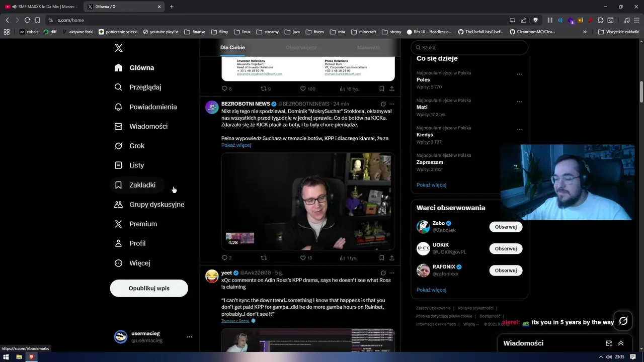The image size is (644, 362).
Task: Open BEZROBOTNI NEWS profile avatar
Action: 212,107
